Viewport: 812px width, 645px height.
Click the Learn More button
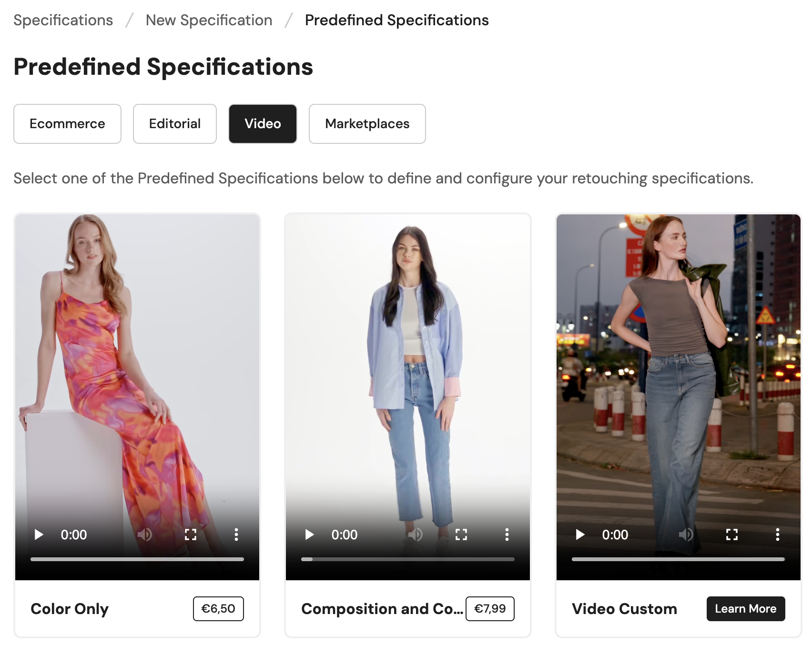pos(746,609)
